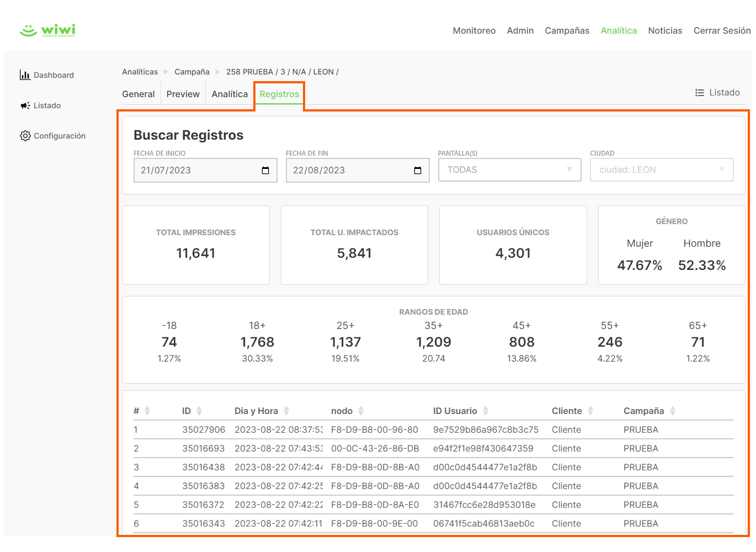The image size is (756, 552).
Task: Click Mujer percentage 47.67%
Action: (x=640, y=266)
